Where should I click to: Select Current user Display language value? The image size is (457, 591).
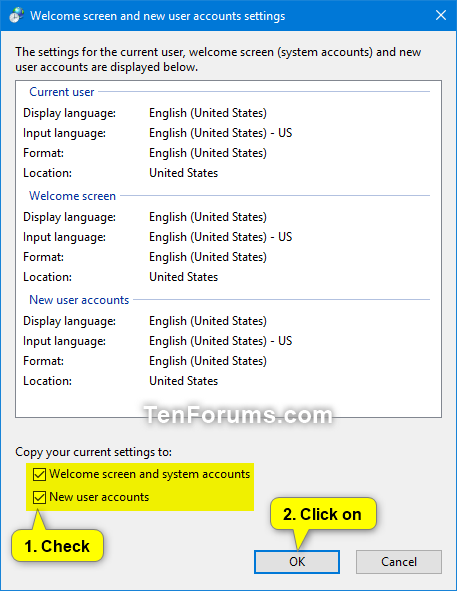click(x=208, y=113)
